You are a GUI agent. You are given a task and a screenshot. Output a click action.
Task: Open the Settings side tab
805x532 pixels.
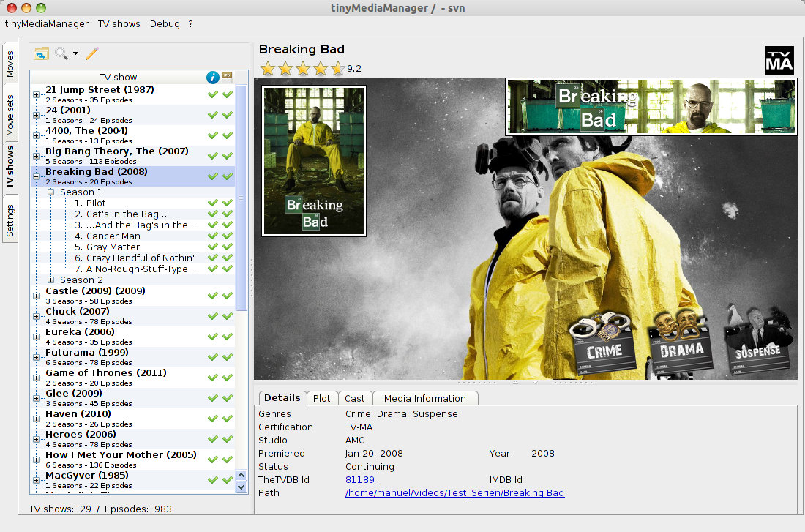(10, 221)
